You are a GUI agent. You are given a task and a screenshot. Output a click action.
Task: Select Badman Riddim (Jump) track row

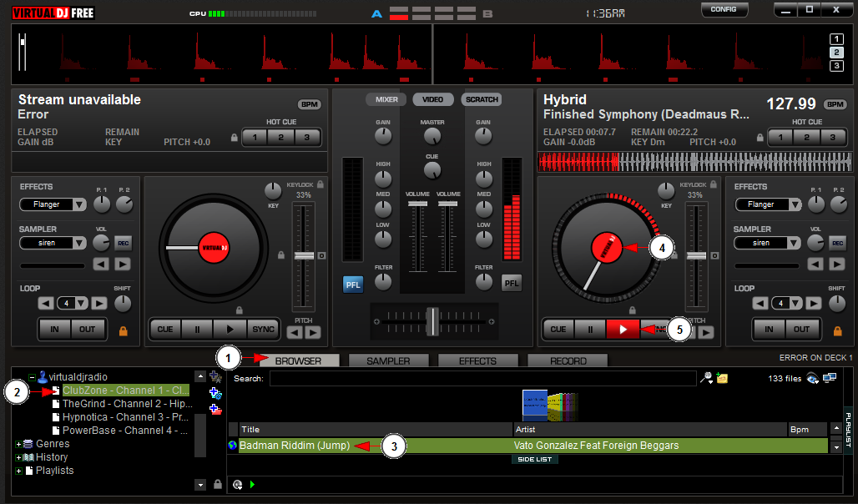tap(528, 446)
